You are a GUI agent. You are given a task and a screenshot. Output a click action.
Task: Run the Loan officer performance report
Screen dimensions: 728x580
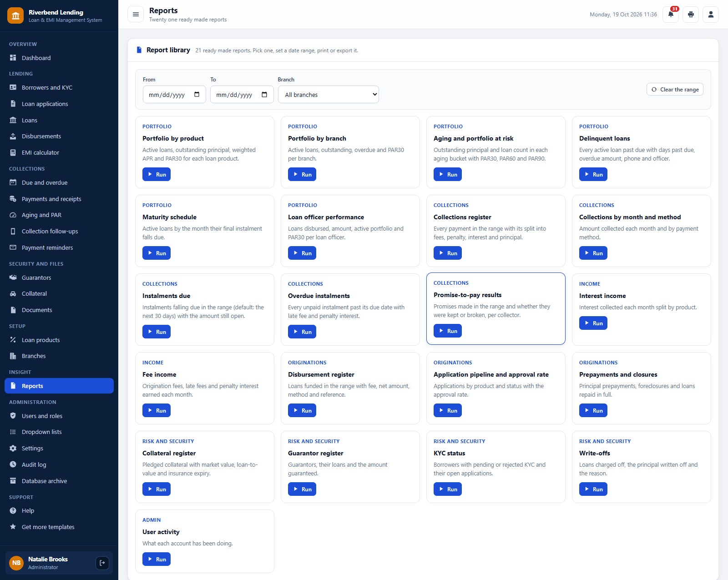point(302,253)
